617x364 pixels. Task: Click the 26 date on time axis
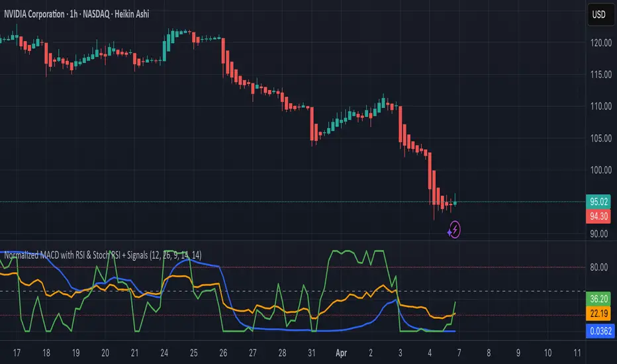point(223,353)
